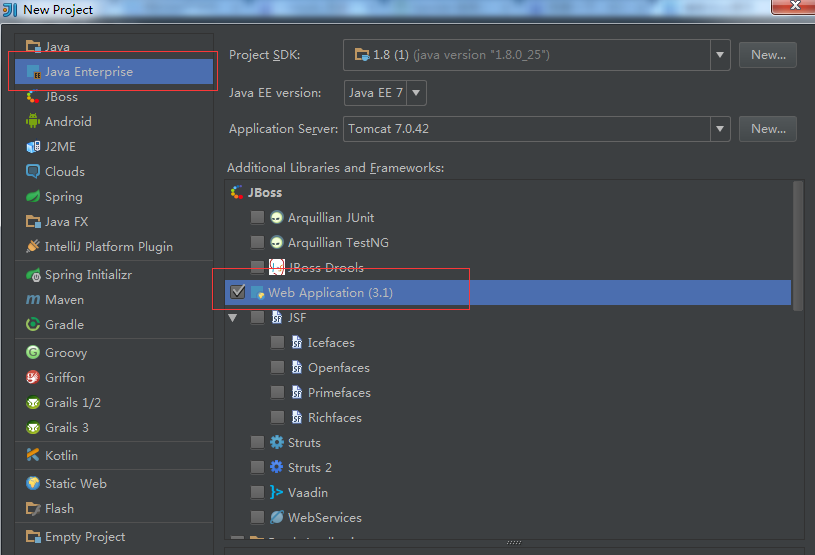Open the Project SDK dropdown arrow
Viewport: 815px width, 555px height.
(720, 55)
